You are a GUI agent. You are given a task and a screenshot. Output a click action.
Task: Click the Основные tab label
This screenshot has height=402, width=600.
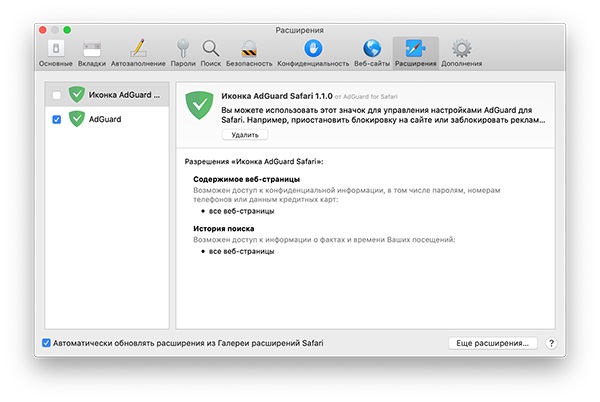[x=56, y=63]
